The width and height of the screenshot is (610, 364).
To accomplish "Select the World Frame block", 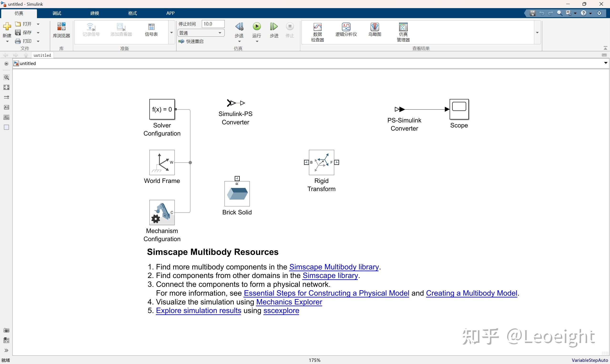I will [x=162, y=162].
